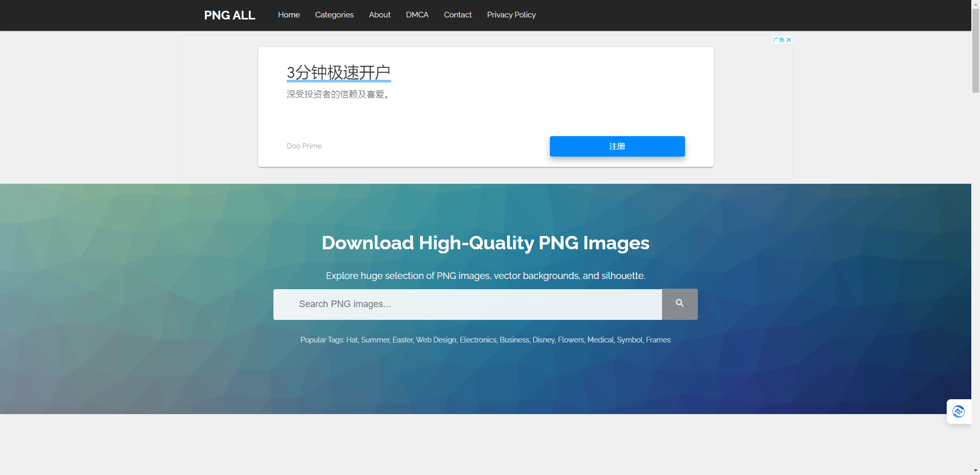This screenshot has height=475, width=980.
Task: Dismiss the ad via the blue X icon
Action: coord(789,40)
